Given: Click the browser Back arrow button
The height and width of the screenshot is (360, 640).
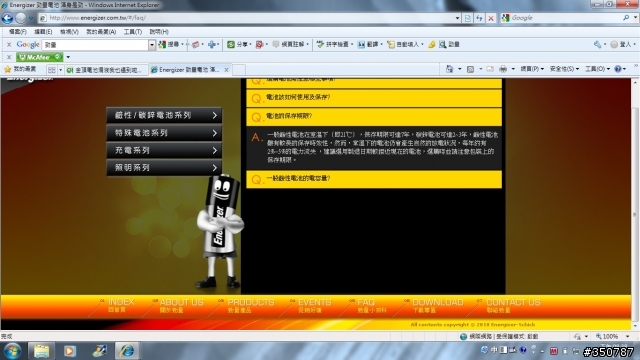Looking at the screenshot, I should pos(7,18).
